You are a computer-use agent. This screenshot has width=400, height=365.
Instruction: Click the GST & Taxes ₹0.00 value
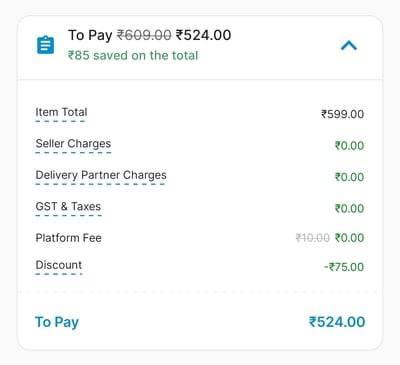pos(349,209)
